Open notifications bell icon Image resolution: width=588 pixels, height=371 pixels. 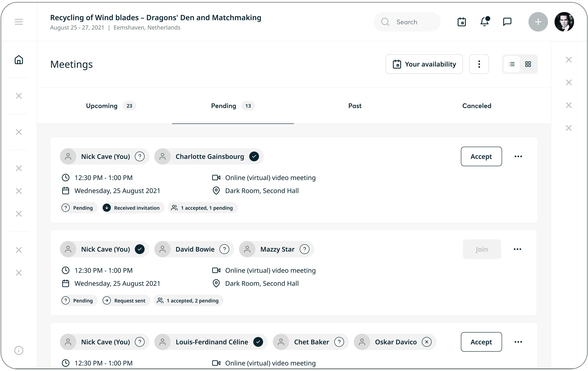485,22
